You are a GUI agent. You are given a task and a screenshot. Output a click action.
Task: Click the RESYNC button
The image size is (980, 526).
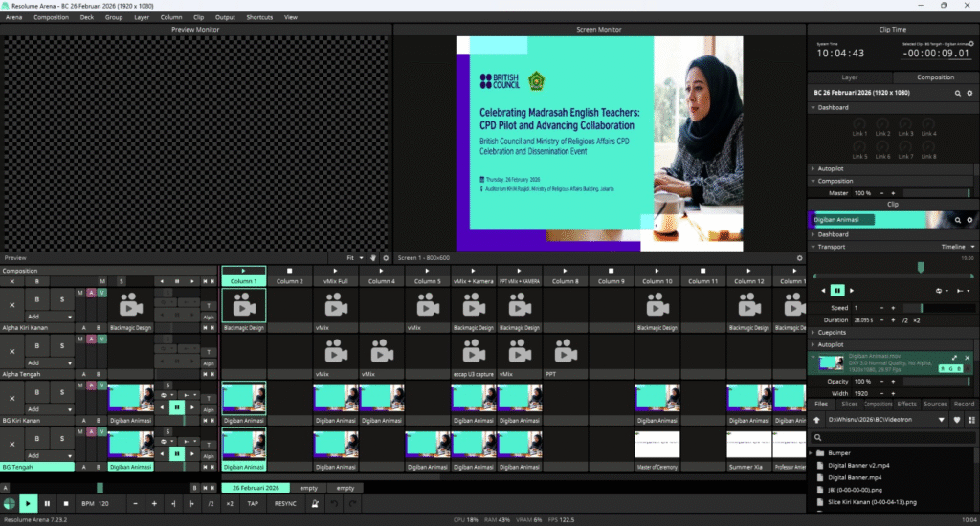tap(285, 503)
